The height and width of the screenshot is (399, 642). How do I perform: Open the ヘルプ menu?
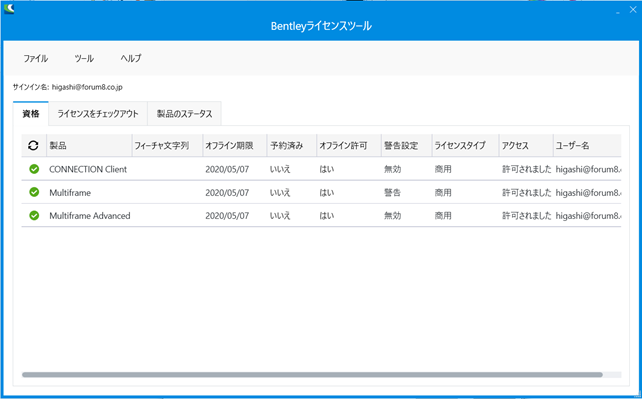coord(131,59)
